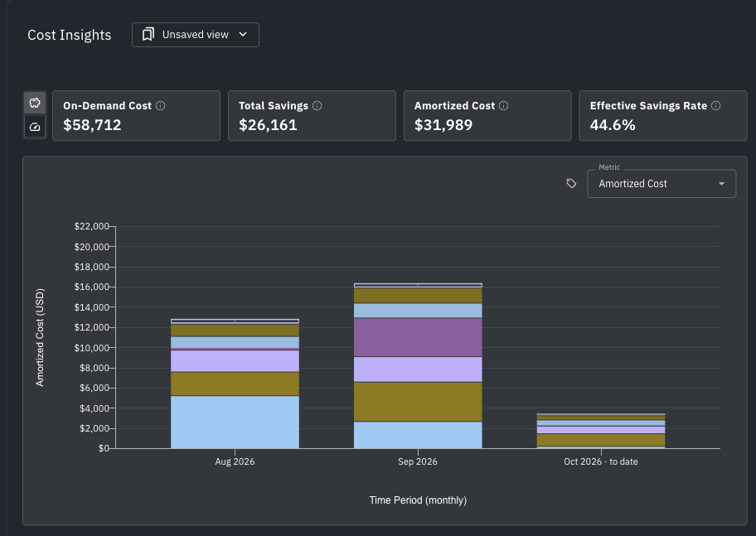Click the Oct 2026 · to date label
756x536 pixels.
point(601,461)
